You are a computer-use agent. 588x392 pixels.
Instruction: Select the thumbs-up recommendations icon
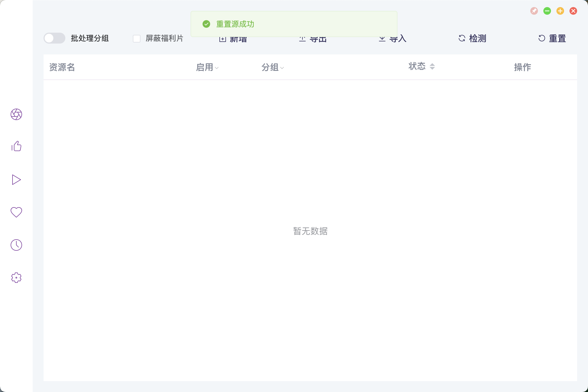(x=16, y=146)
